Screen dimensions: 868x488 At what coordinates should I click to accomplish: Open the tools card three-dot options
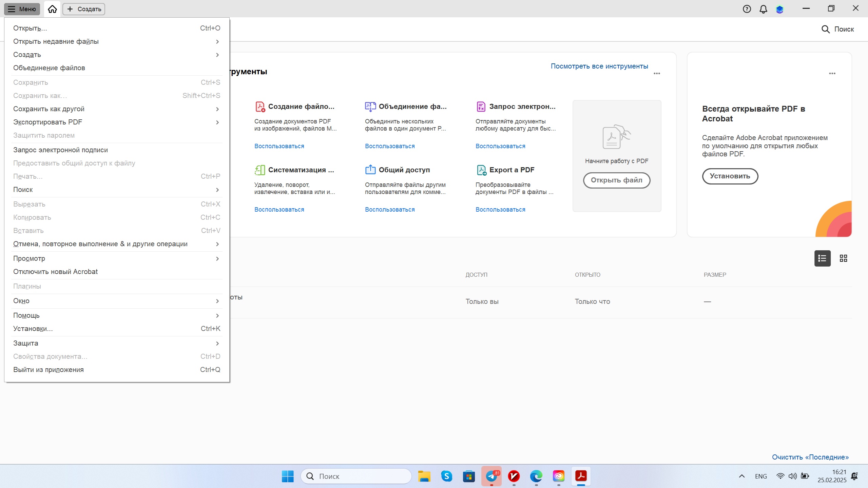[x=657, y=73]
